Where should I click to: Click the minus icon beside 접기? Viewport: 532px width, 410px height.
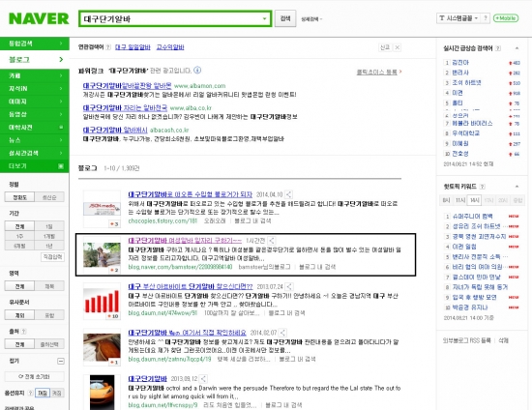point(60,361)
